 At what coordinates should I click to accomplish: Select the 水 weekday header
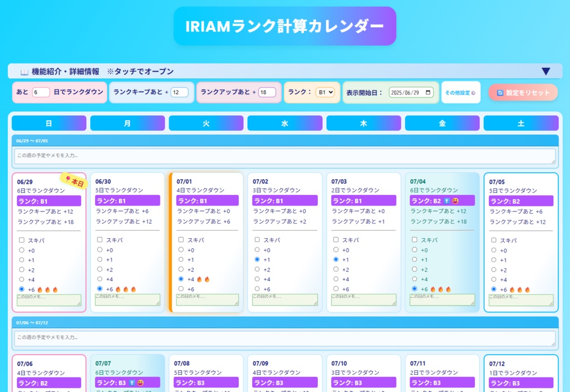pyautogui.click(x=284, y=123)
